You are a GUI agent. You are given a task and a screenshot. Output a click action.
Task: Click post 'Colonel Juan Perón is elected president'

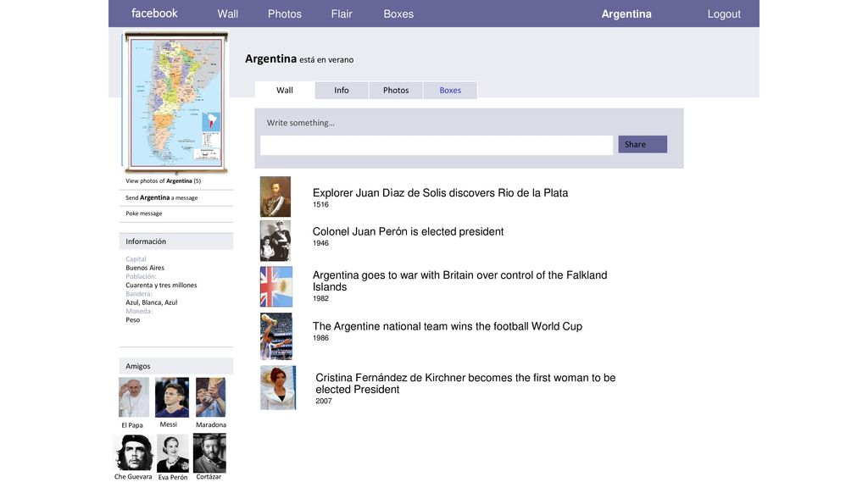tap(408, 232)
